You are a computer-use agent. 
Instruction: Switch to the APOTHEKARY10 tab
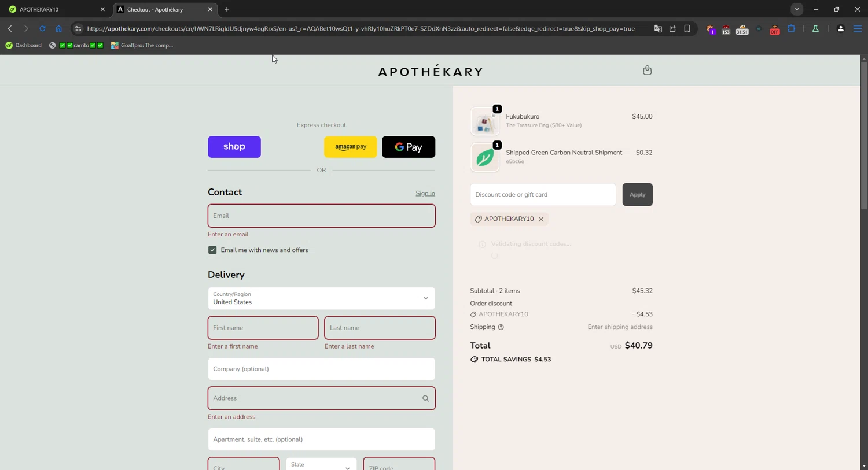(x=56, y=9)
